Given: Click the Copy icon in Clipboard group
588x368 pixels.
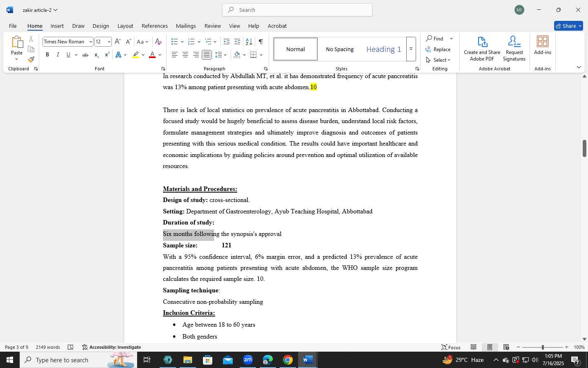Looking at the screenshot, I should pos(31,49).
